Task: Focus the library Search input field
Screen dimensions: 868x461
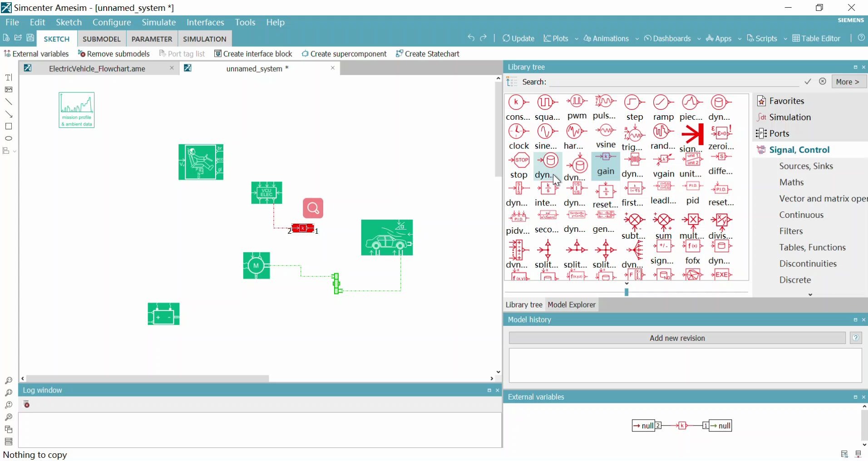Action: [x=674, y=82]
